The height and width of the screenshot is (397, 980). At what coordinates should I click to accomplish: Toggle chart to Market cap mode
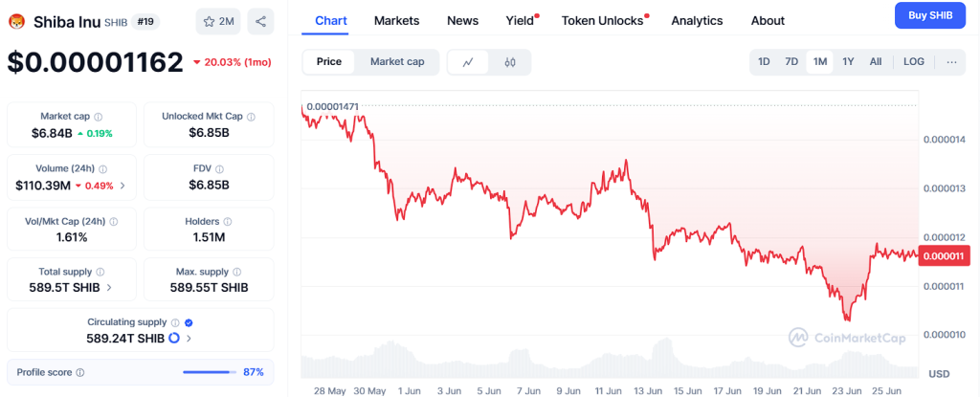point(397,62)
